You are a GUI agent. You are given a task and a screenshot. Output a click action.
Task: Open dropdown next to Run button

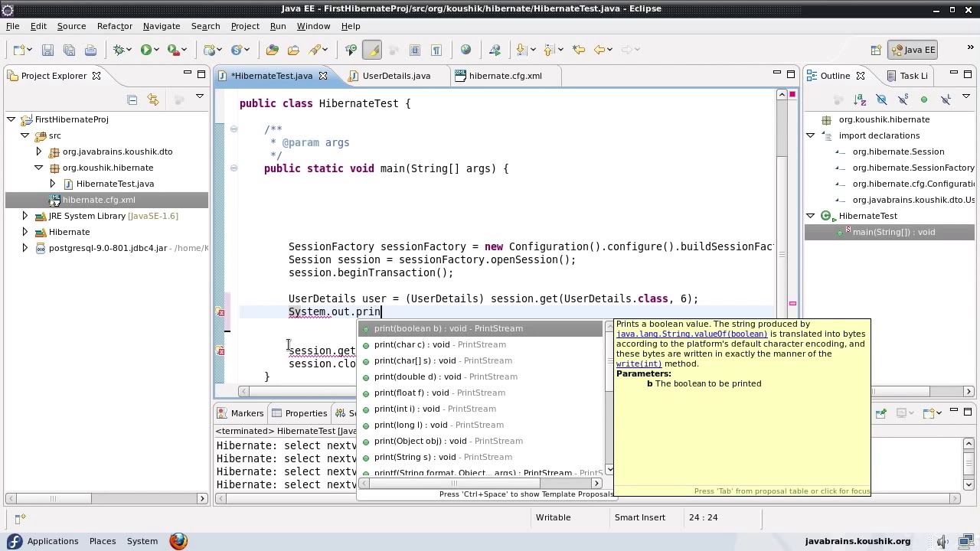click(x=157, y=50)
